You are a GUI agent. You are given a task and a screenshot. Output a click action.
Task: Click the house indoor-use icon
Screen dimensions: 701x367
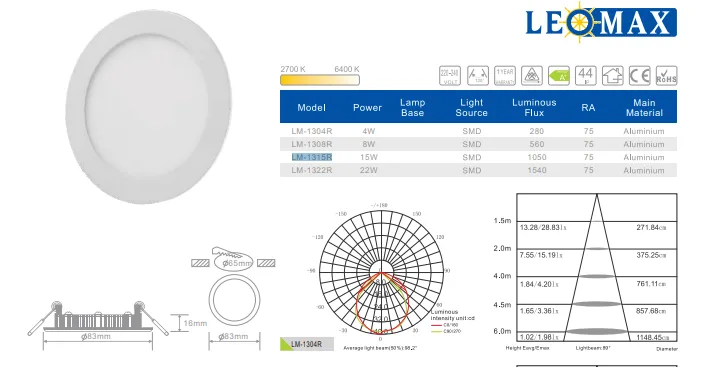(x=612, y=75)
